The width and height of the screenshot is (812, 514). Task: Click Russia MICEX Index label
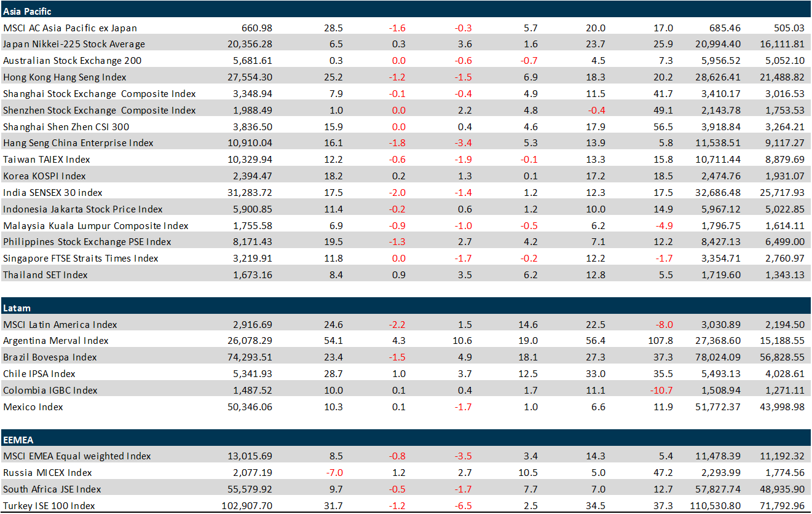coord(47,473)
